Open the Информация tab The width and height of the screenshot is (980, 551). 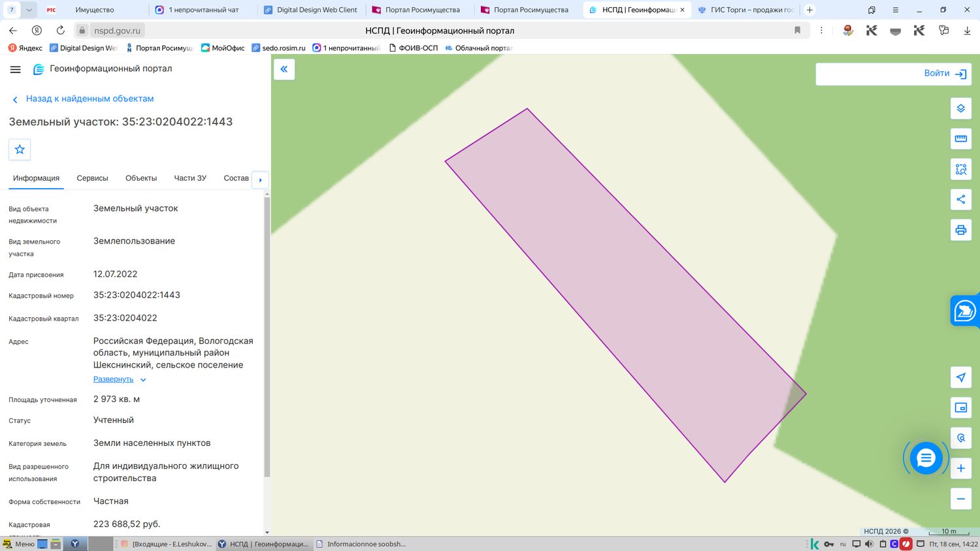tap(36, 178)
